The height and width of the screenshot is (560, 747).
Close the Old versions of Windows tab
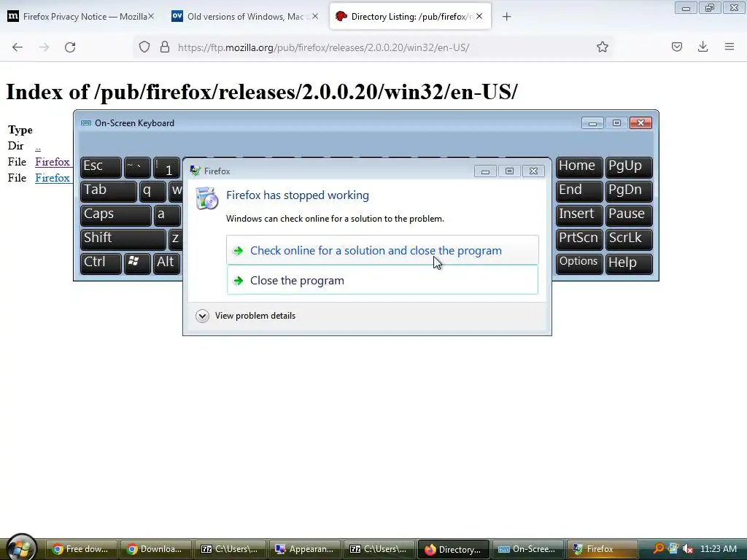(x=315, y=16)
